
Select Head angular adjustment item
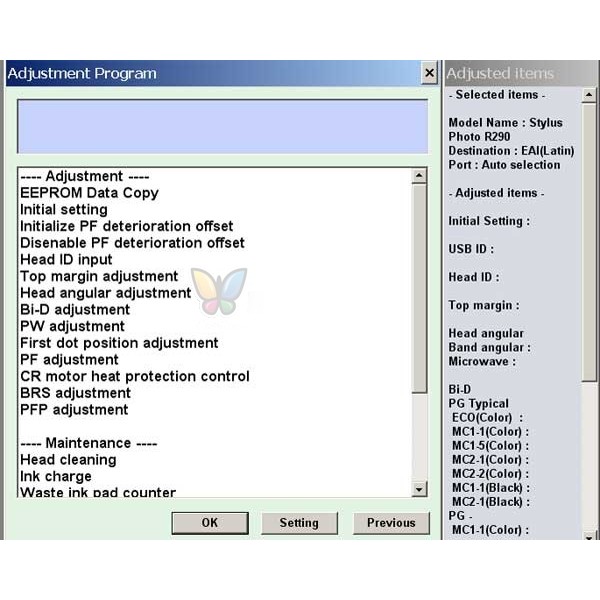coord(105,293)
